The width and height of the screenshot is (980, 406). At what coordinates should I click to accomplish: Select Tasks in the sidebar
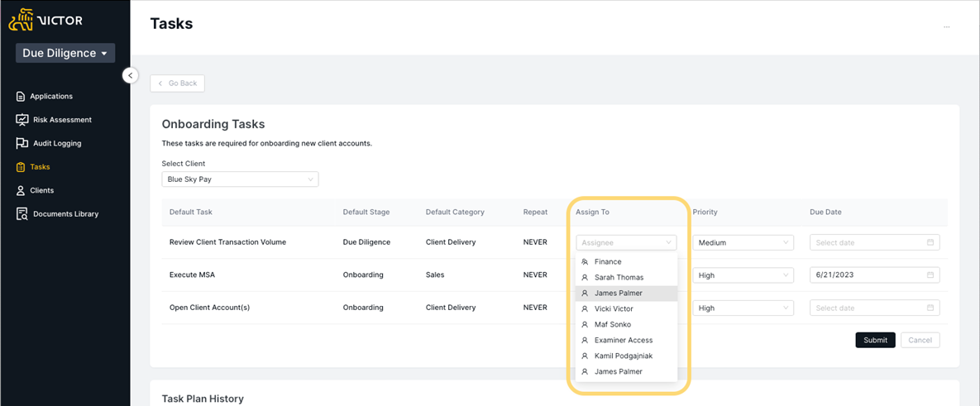point(40,167)
